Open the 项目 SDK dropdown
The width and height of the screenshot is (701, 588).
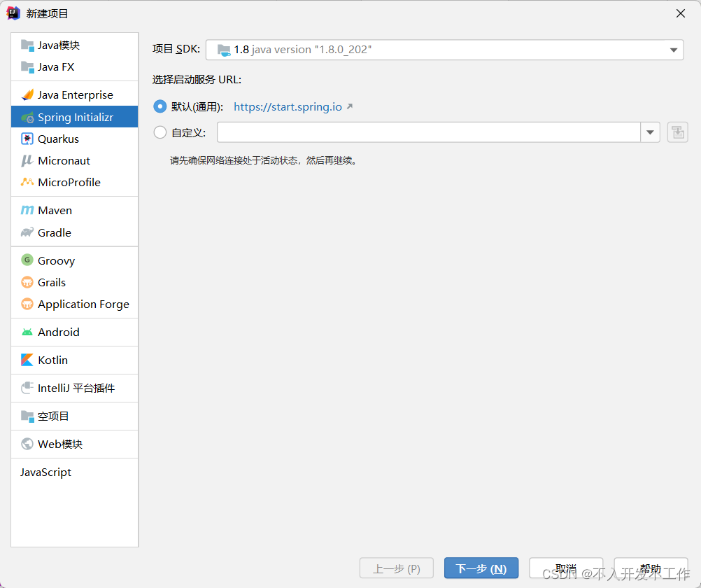pyautogui.click(x=444, y=50)
